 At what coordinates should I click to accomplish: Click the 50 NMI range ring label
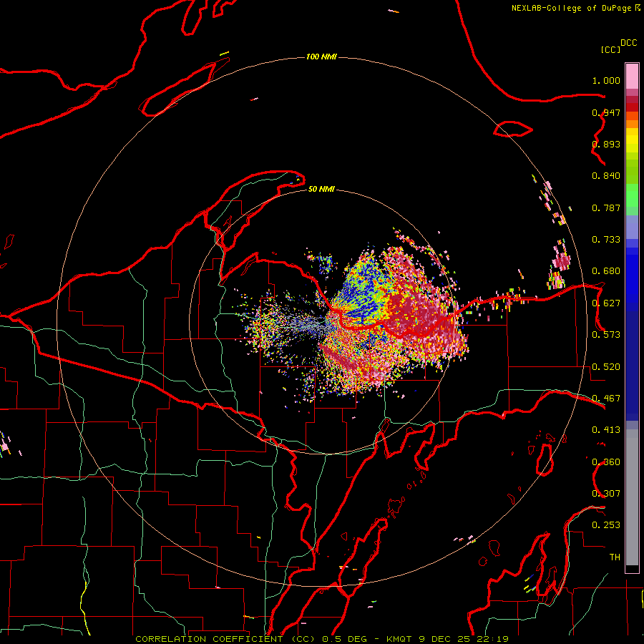[x=321, y=189]
